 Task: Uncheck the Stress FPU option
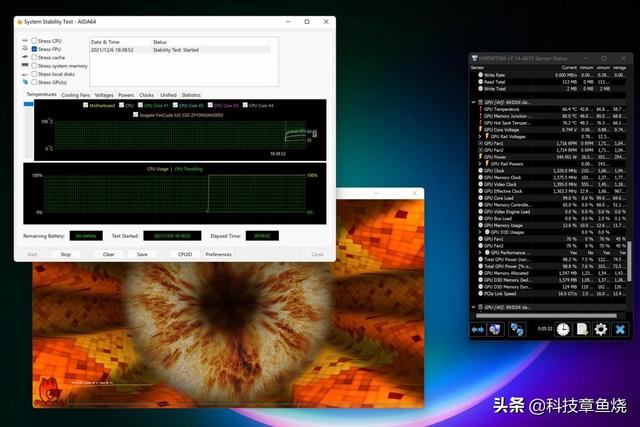point(34,49)
